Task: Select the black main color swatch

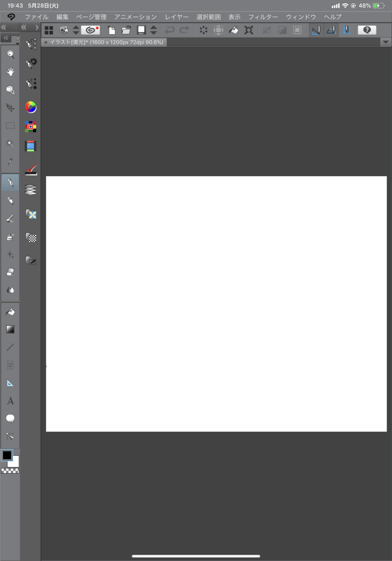Action: 7,455
